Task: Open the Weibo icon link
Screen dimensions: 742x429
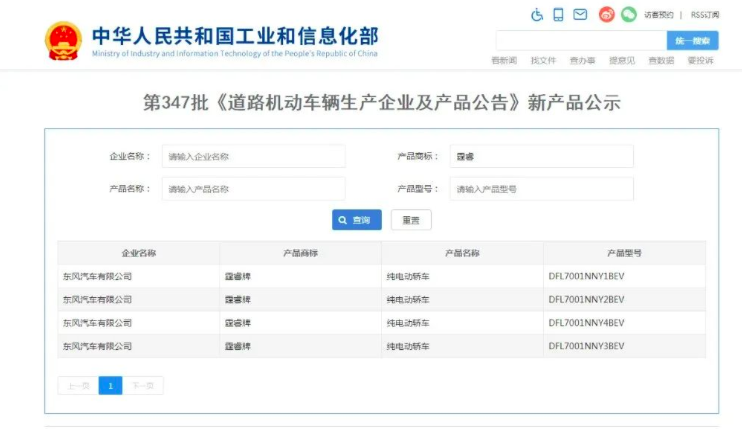Action: click(606, 14)
